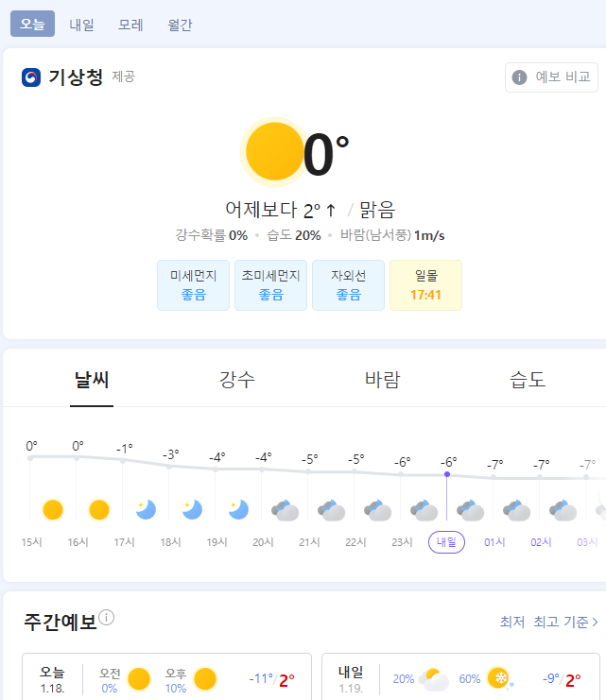Switch to the 내일 tab
The image size is (606, 700).
(82, 25)
